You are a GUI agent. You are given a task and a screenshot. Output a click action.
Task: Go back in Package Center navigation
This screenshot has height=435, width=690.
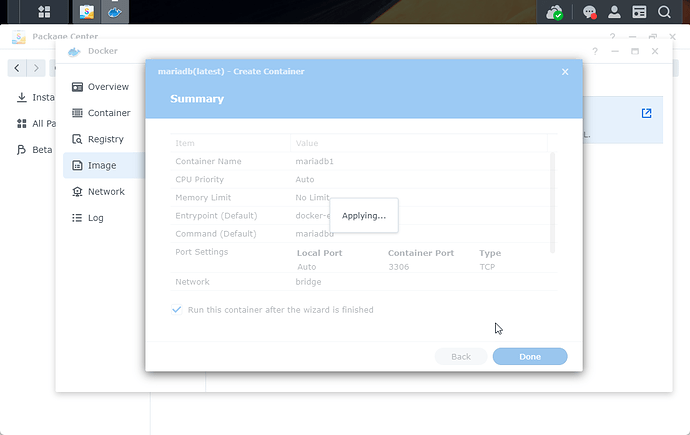click(17, 68)
